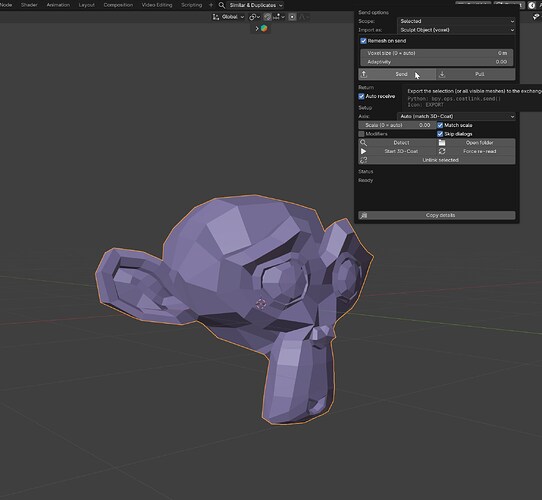Click the colorful 3D-Coat link icon
This screenshot has height=500, width=542.
(264, 28)
